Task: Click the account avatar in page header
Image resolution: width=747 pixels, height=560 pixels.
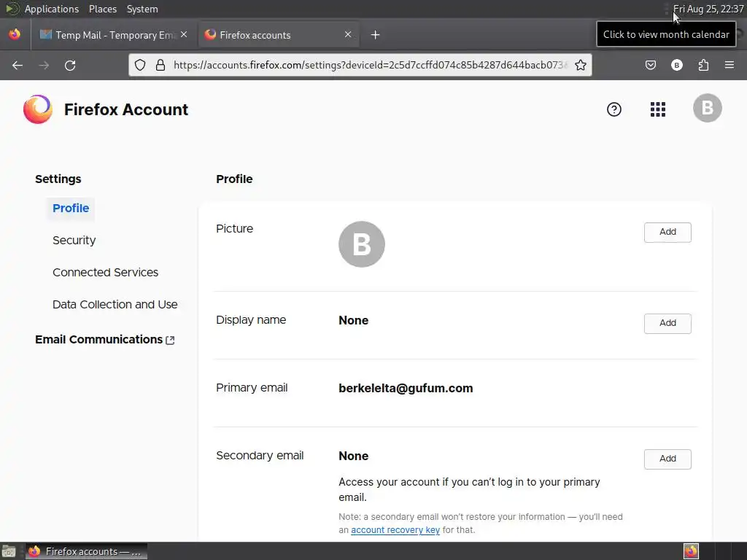Action: tap(708, 108)
